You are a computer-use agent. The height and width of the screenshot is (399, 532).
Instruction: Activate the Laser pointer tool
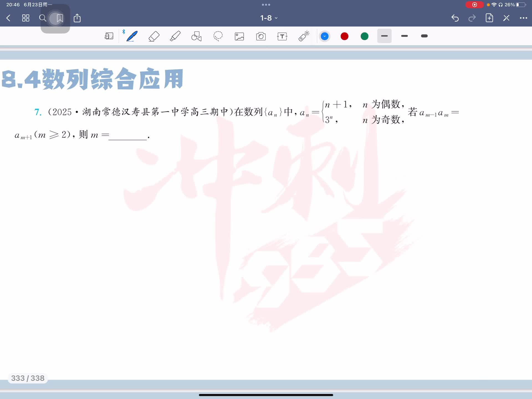point(304,36)
